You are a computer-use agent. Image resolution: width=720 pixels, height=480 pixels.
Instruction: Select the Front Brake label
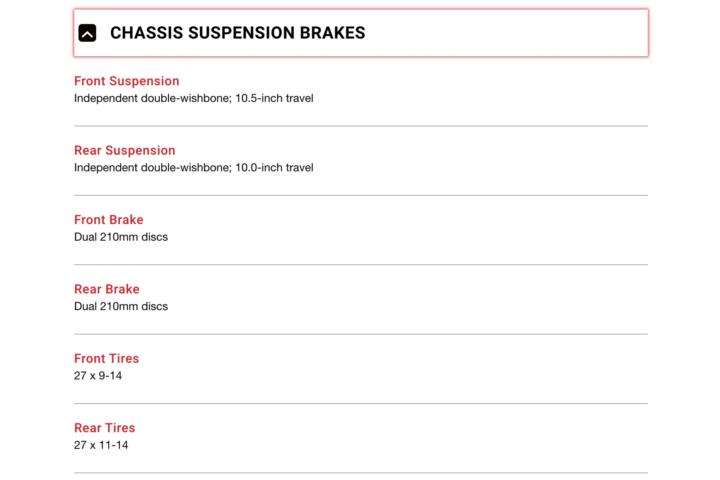pyautogui.click(x=109, y=220)
